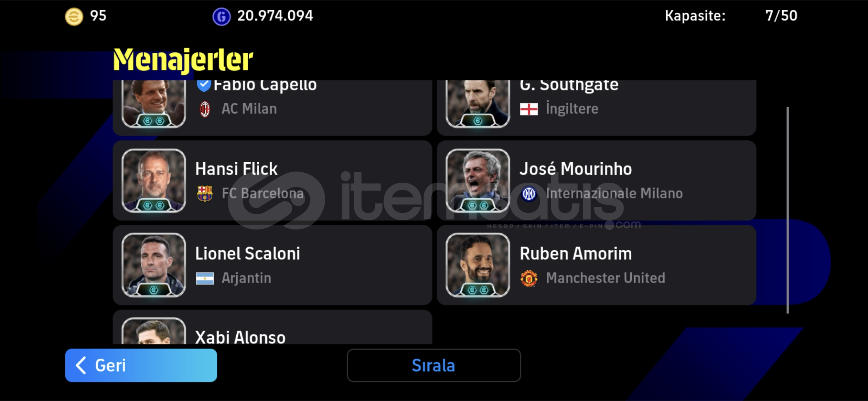Select the FC Barcelona club crest
Screen dimensions: 868x401
[205, 193]
